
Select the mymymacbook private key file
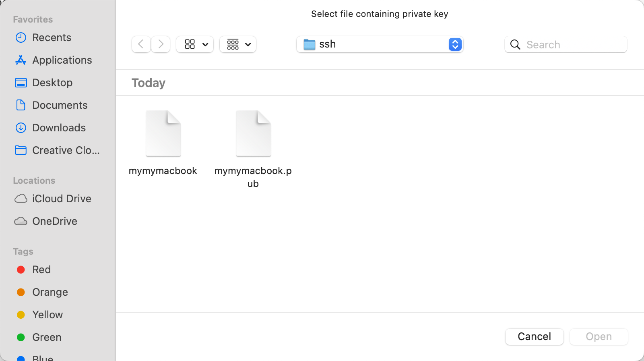click(x=163, y=134)
